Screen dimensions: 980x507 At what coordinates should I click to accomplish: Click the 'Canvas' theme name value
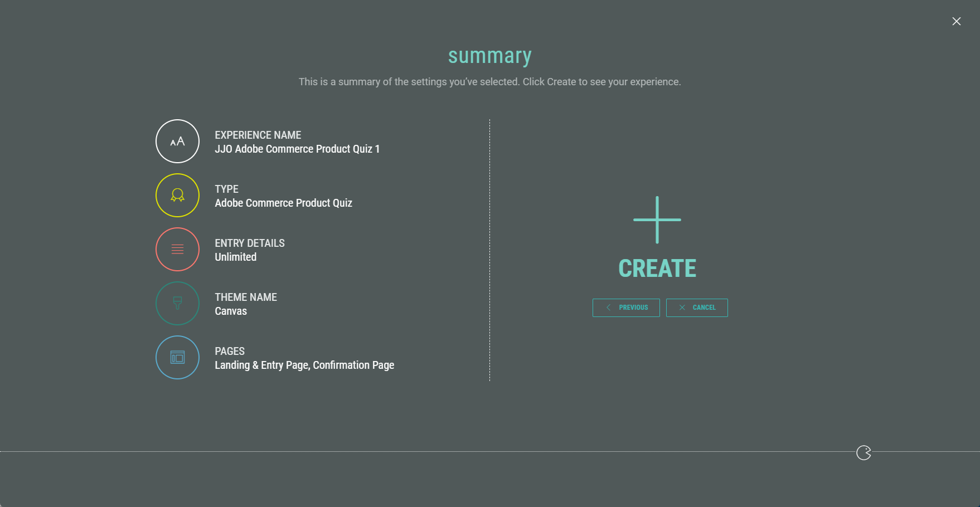[x=231, y=311]
